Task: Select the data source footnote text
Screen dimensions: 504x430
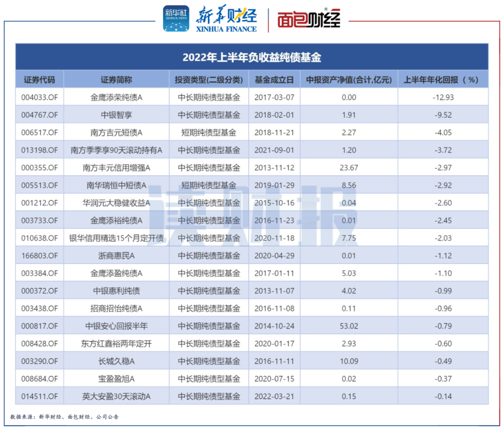Action: click(x=64, y=417)
